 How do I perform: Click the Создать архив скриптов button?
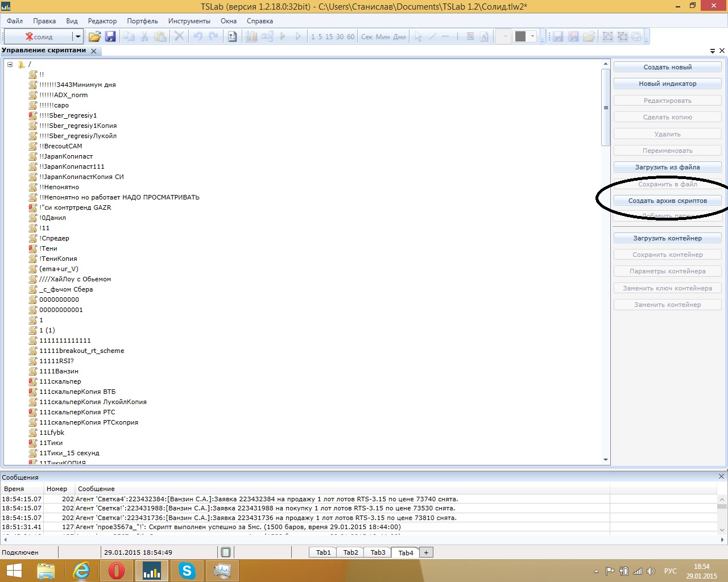[667, 201]
